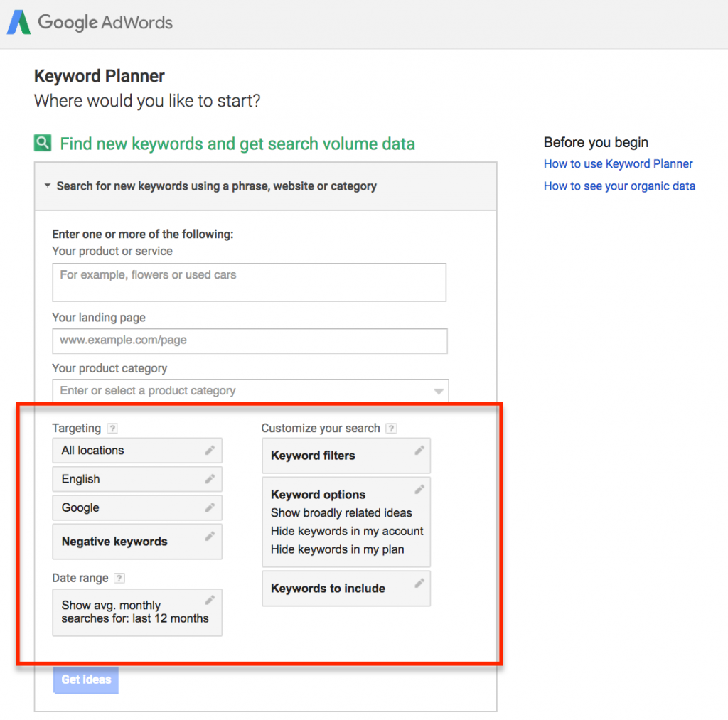Click the Show broadly related ideas text

pyautogui.click(x=341, y=513)
